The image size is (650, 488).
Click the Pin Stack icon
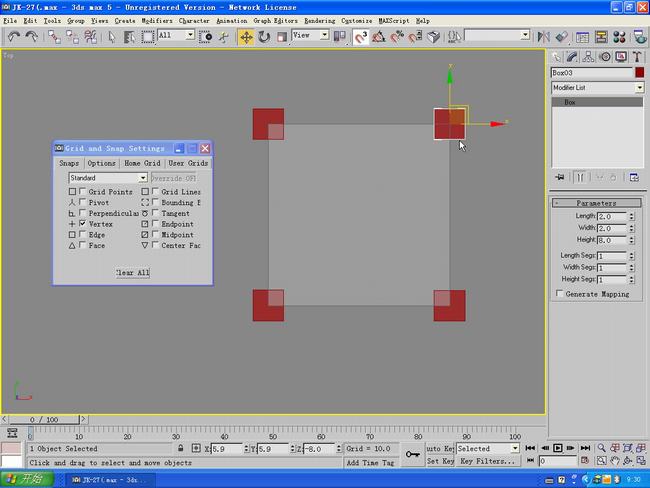[x=560, y=177]
